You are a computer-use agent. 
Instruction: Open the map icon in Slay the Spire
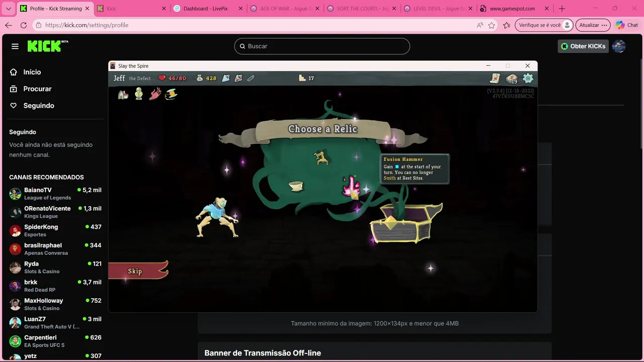click(x=495, y=78)
